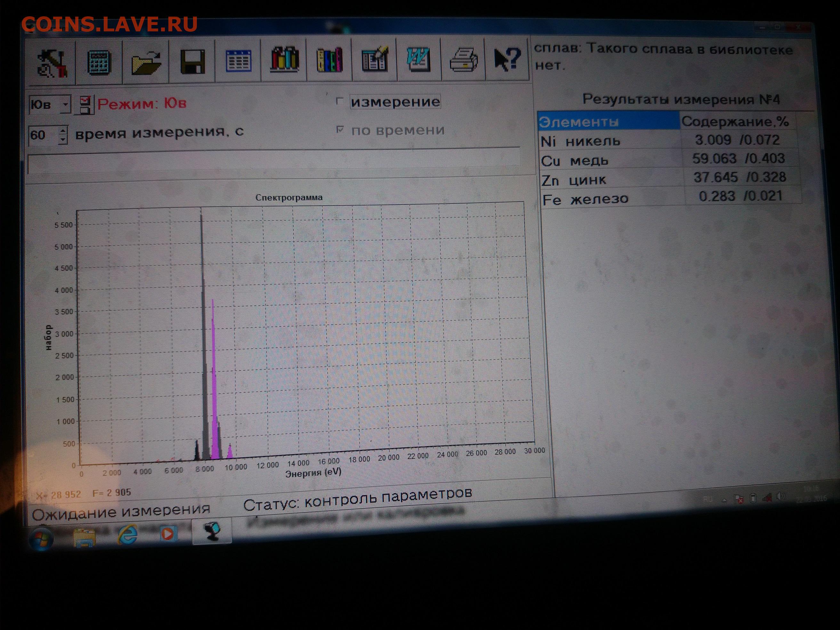Open Windows Media Player from taskbar
The height and width of the screenshot is (630, 840).
click(x=169, y=533)
